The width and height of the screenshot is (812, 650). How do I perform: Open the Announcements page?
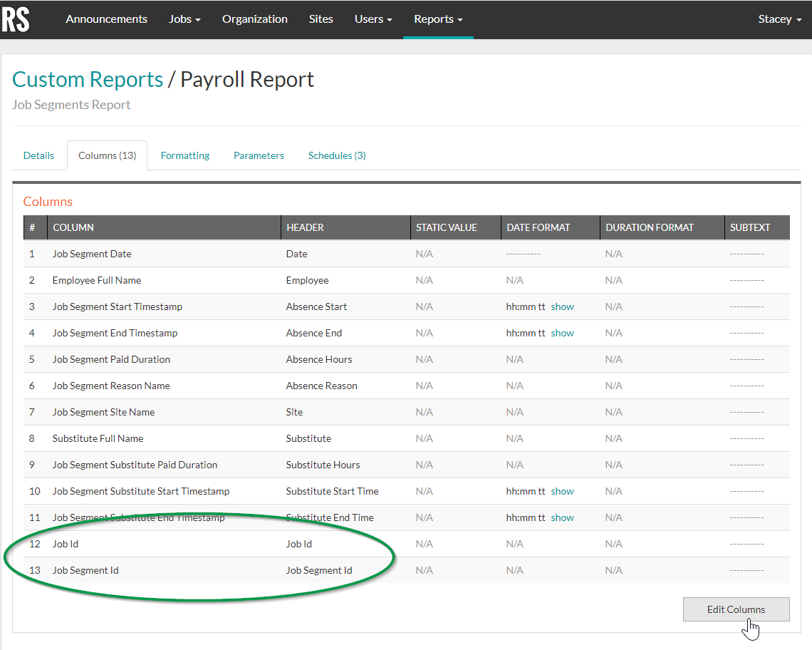point(106,19)
